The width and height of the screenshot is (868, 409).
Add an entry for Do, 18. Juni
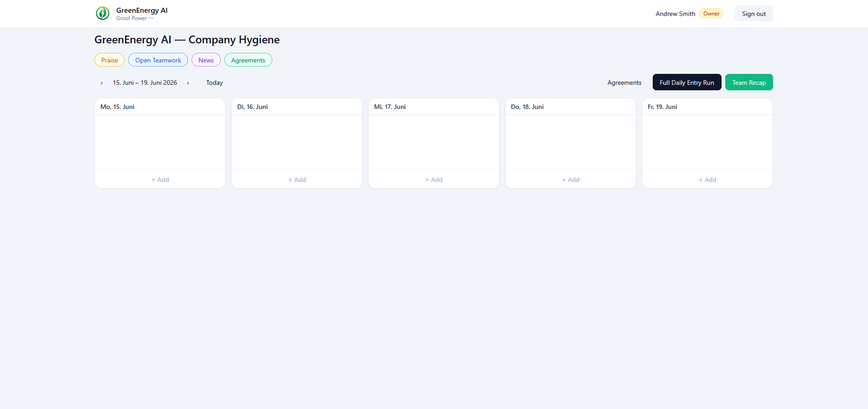(571, 180)
